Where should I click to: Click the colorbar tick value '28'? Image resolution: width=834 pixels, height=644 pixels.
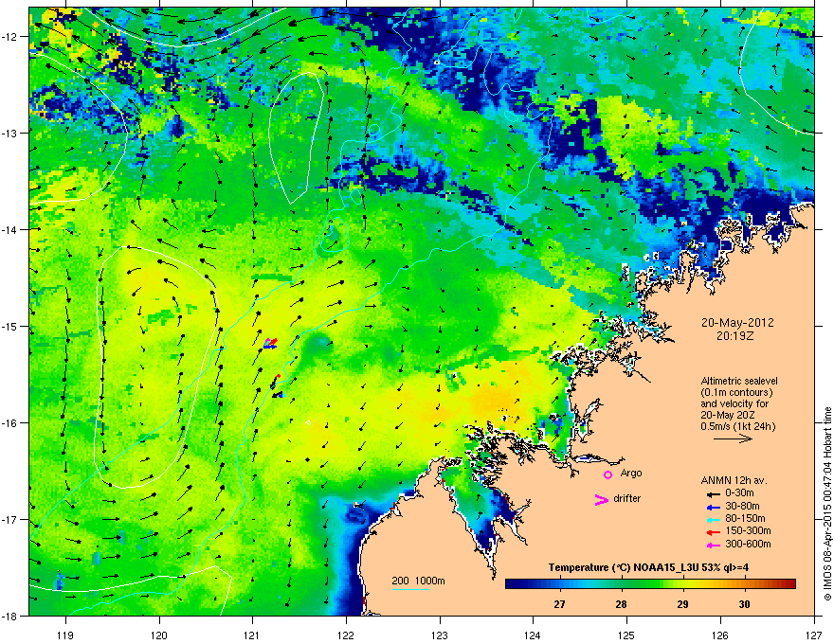(x=622, y=604)
